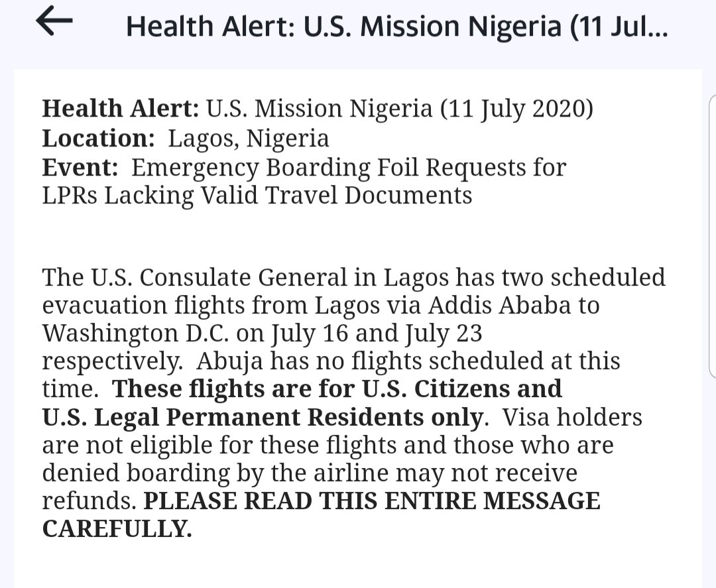Go back using the left arrow icon
716x588 pixels.
[x=54, y=21]
